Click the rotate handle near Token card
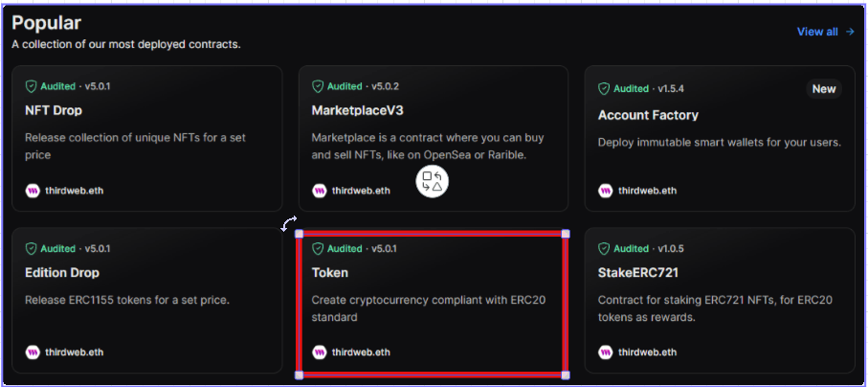 [x=288, y=223]
